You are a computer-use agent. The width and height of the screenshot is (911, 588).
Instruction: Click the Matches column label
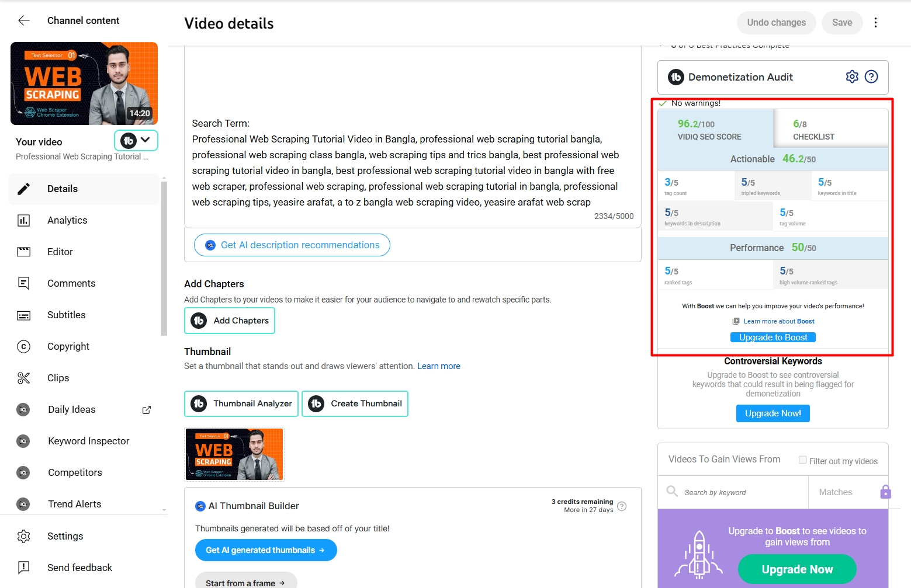coord(836,492)
